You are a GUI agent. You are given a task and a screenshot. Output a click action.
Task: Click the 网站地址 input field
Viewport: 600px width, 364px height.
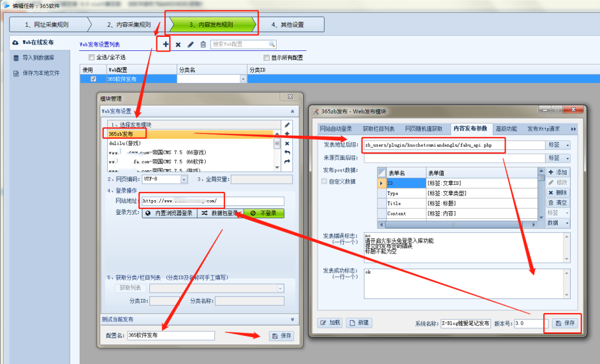pos(212,201)
